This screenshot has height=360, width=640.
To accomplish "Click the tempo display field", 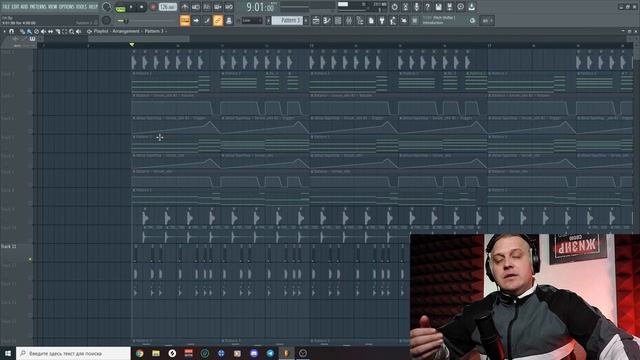I will pyautogui.click(x=168, y=7).
